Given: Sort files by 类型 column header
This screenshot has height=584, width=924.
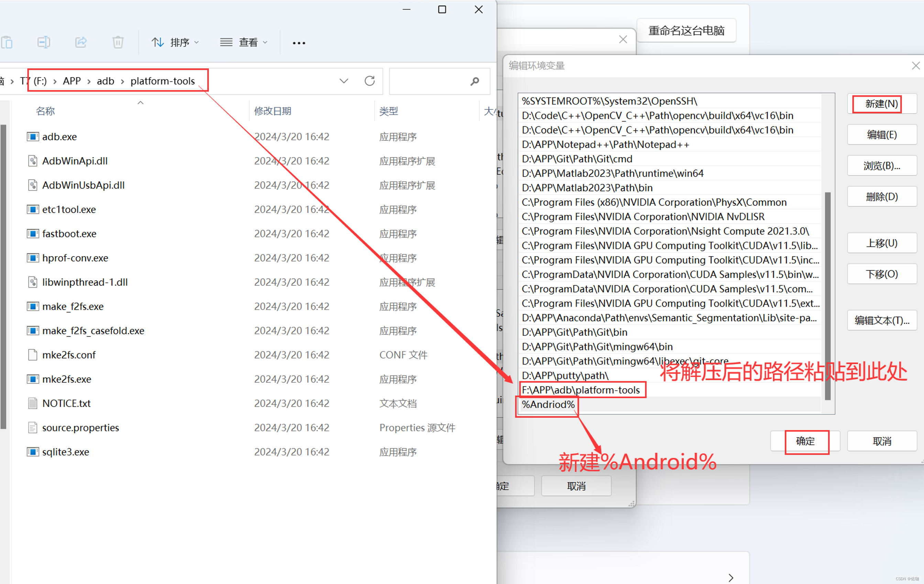Looking at the screenshot, I should click(x=388, y=111).
